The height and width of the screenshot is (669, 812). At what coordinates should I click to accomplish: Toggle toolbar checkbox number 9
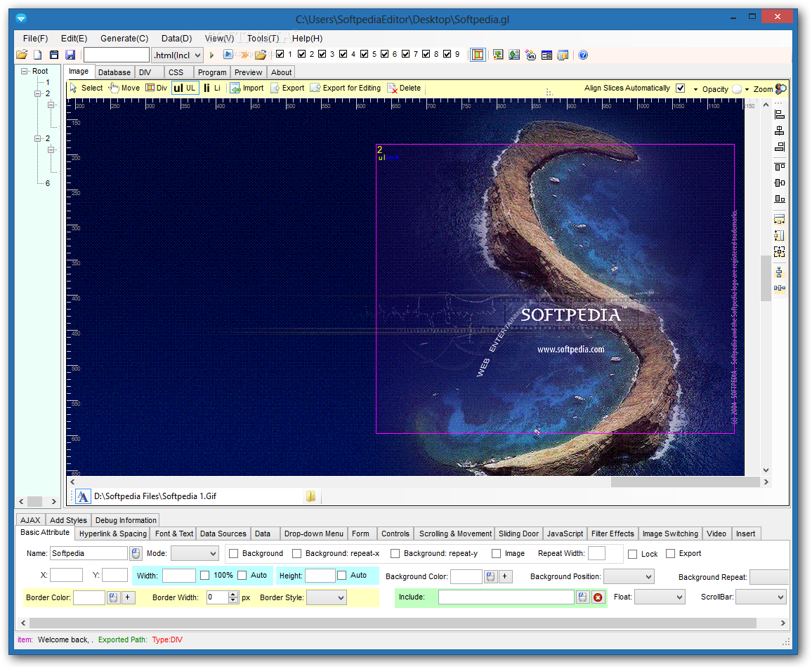pos(447,54)
